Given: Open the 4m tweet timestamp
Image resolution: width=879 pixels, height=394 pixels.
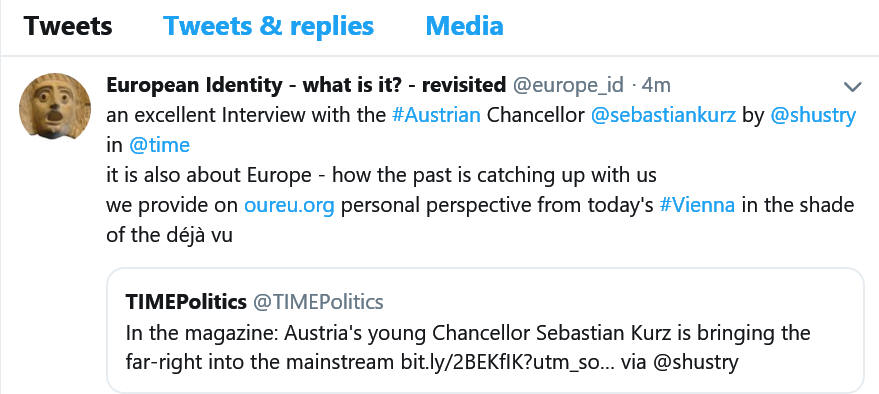Looking at the screenshot, I should pos(656,86).
